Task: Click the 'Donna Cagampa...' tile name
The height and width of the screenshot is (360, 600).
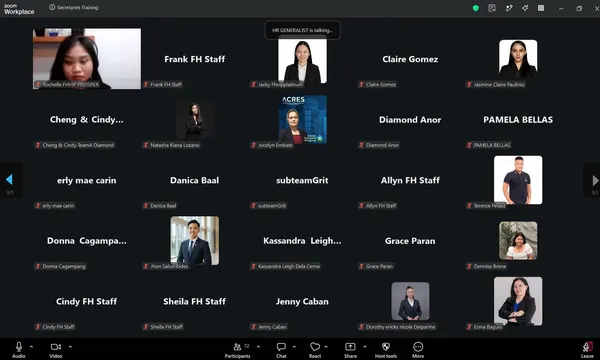Action: (x=86, y=241)
